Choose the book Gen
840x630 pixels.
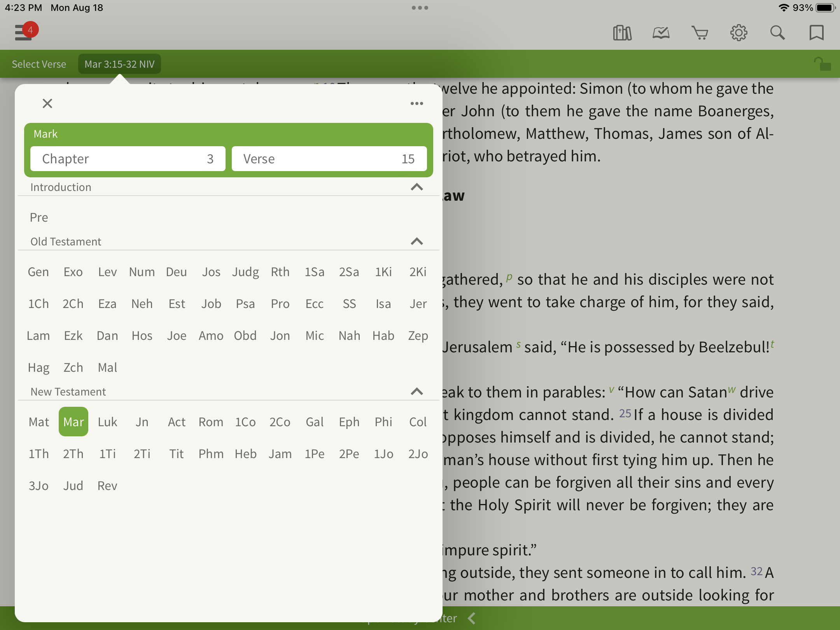pyautogui.click(x=38, y=272)
